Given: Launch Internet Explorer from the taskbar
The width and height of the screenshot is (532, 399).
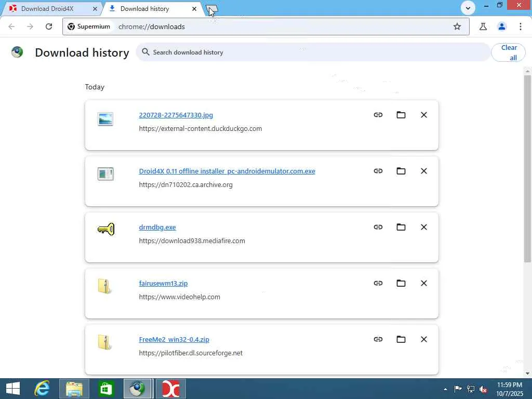Looking at the screenshot, I should (42, 389).
